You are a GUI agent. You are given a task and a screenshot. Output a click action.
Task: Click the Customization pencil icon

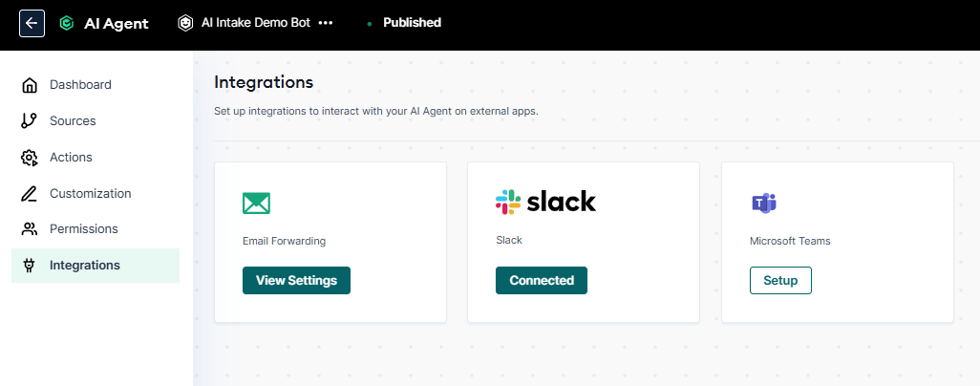click(30, 193)
